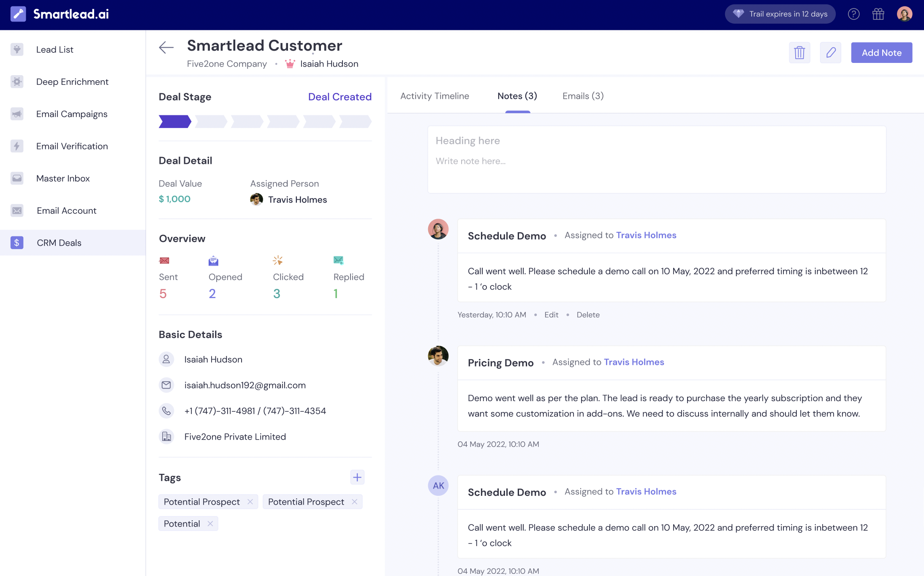The image size is (924, 576).
Task: Select CRM Deals in the sidebar
Action: click(x=59, y=242)
